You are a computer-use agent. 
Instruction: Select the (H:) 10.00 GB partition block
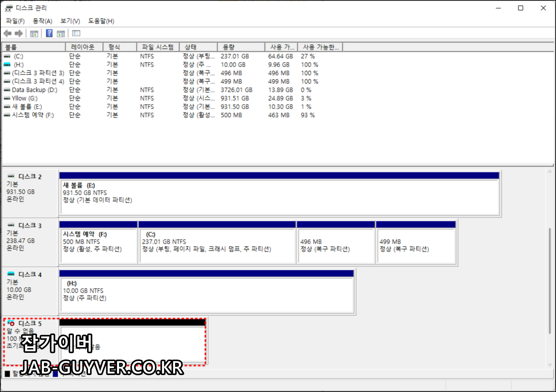(x=206, y=292)
